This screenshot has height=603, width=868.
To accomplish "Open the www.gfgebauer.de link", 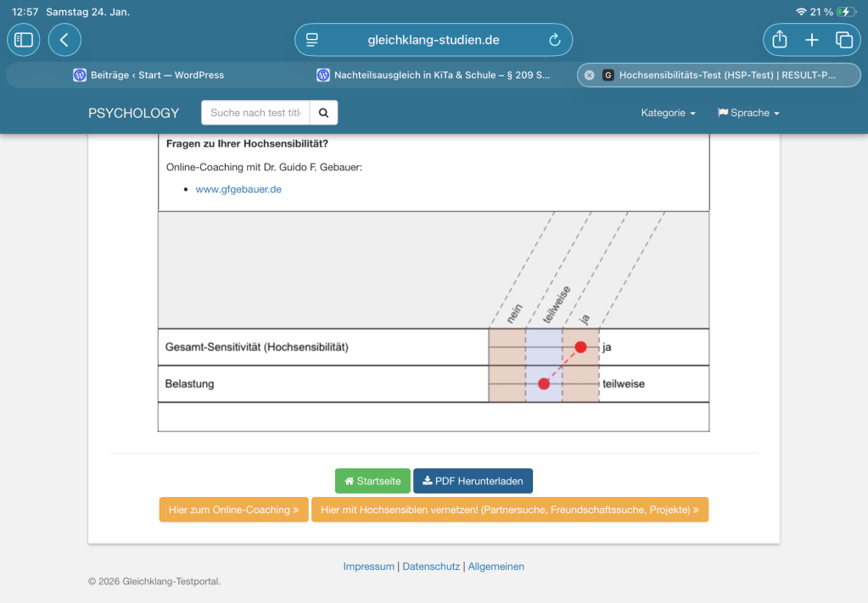I will coord(238,189).
